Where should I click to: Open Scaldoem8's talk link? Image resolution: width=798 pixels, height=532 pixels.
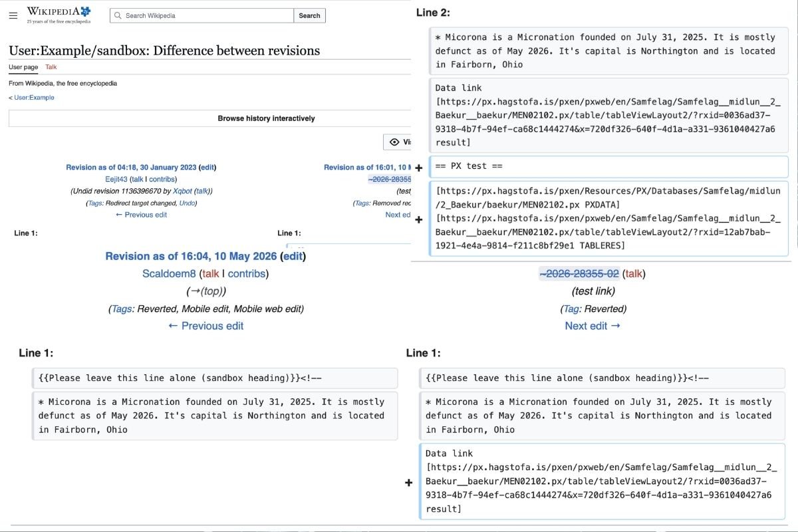[x=211, y=273]
